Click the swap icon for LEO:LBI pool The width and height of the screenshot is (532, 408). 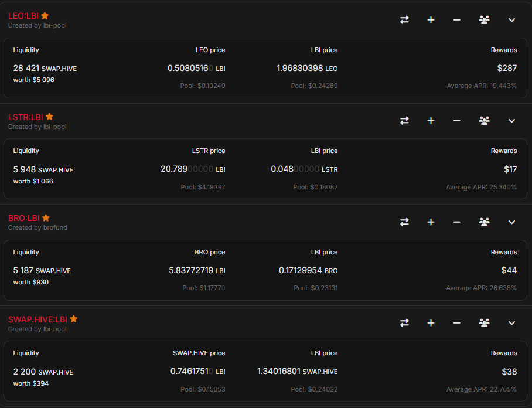click(404, 20)
